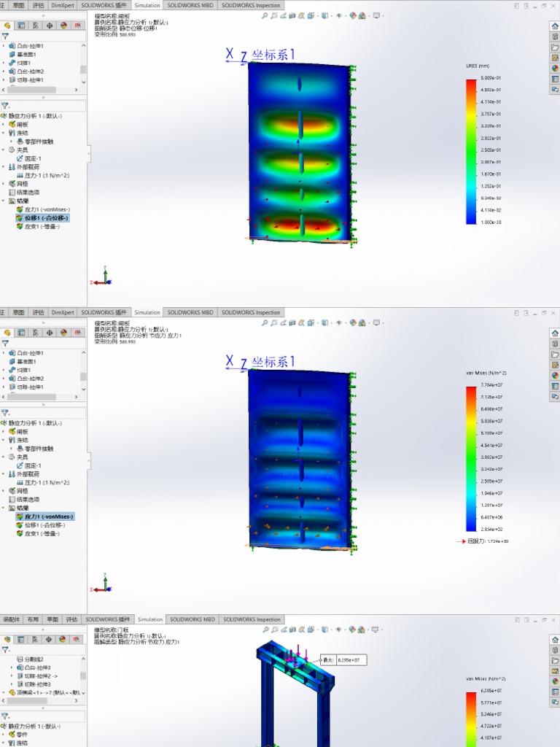Switch to 评估 tab in middle window
The image size is (560, 747).
click(38, 312)
